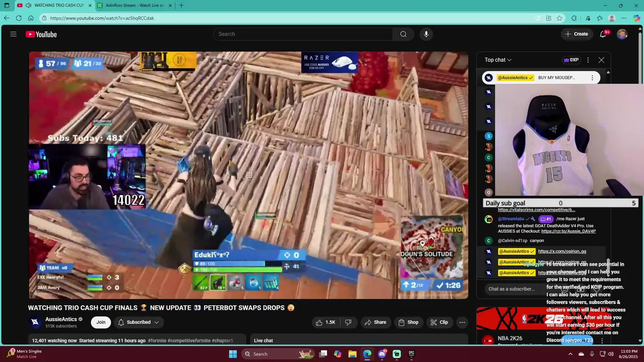
Task: Open Edge tab actions menu icon
Action: (7, 6)
